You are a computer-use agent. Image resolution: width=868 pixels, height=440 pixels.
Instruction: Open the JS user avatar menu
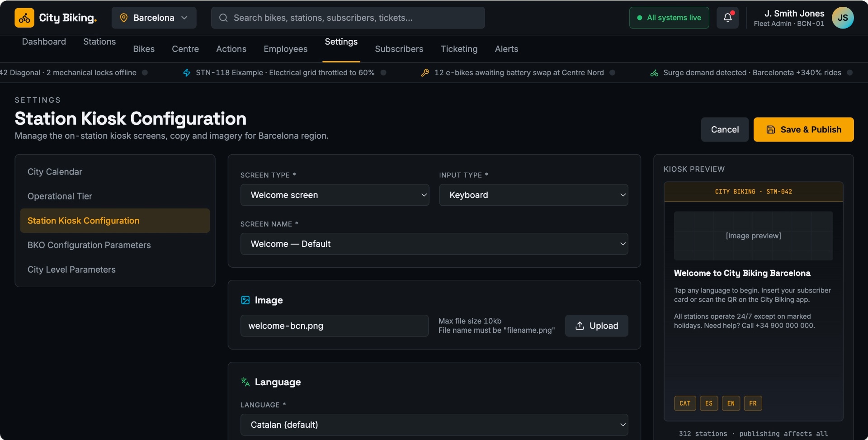pos(843,18)
